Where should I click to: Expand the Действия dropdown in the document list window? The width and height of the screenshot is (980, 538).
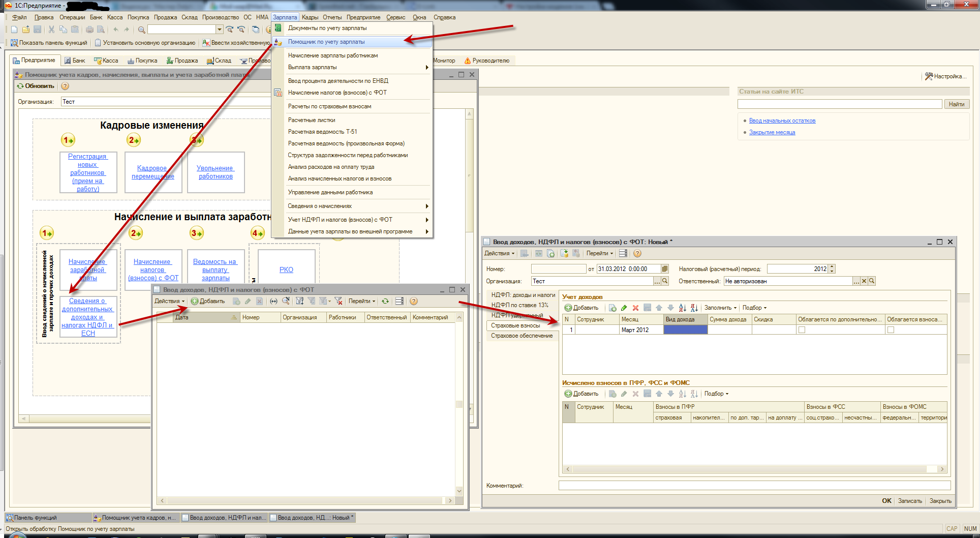point(169,302)
